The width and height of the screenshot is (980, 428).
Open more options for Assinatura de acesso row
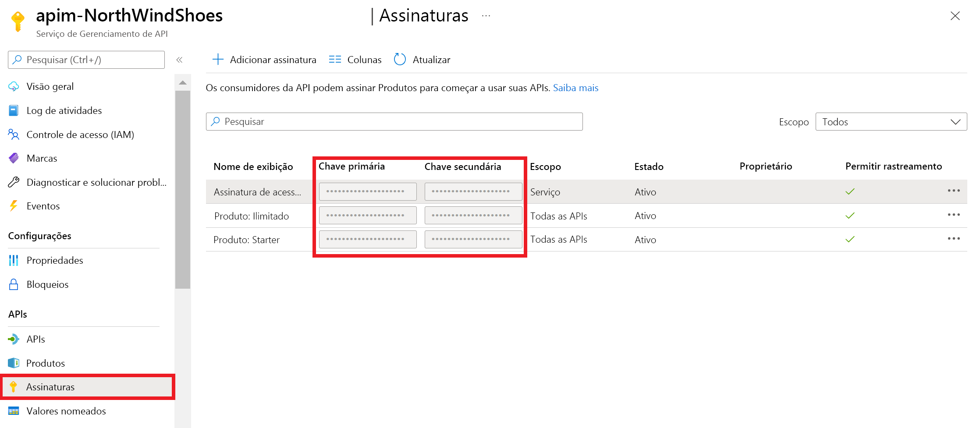(954, 191)
